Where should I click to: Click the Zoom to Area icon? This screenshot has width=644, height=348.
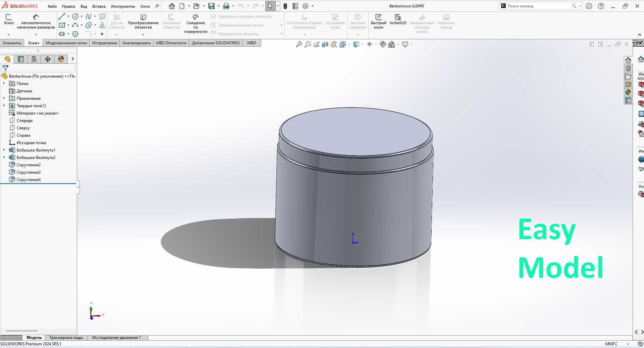(x=307, y=44)
